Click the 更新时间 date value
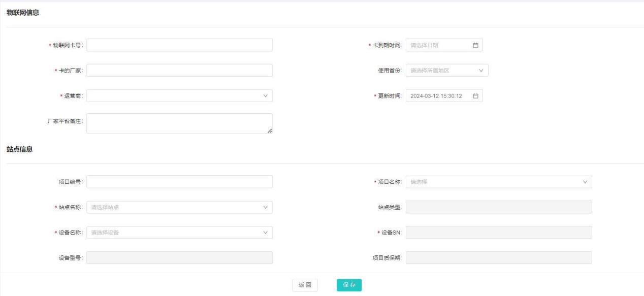This screenshot has width=644, height=296. click(x=436, y=96)
